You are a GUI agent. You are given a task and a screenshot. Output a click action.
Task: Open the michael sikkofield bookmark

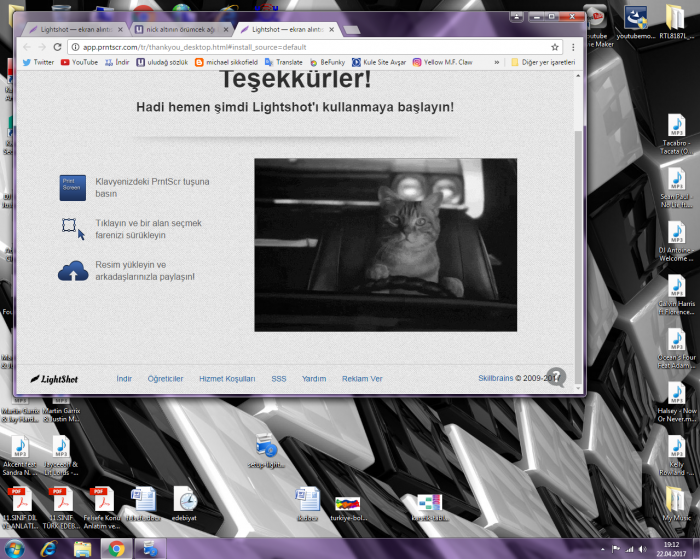pyautogui.click(x=226, y=62)
